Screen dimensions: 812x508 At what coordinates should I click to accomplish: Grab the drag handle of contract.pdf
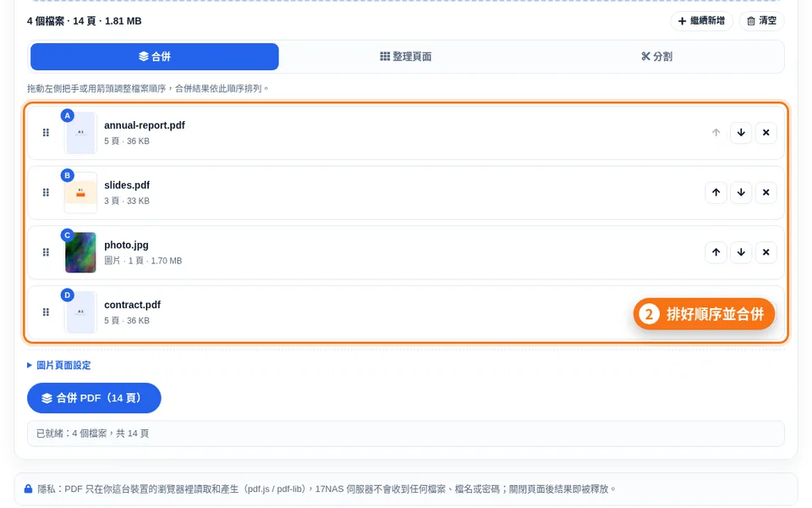click(x=46, y=312)
